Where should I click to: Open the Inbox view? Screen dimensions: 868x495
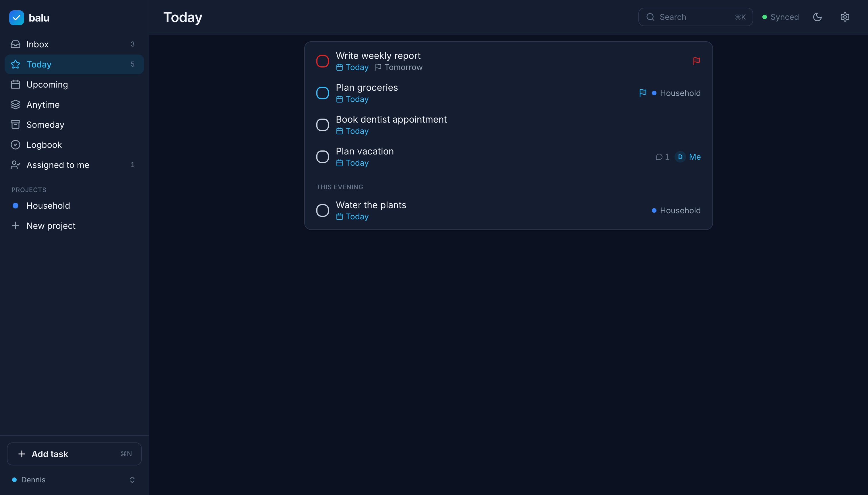coord(74,44)
